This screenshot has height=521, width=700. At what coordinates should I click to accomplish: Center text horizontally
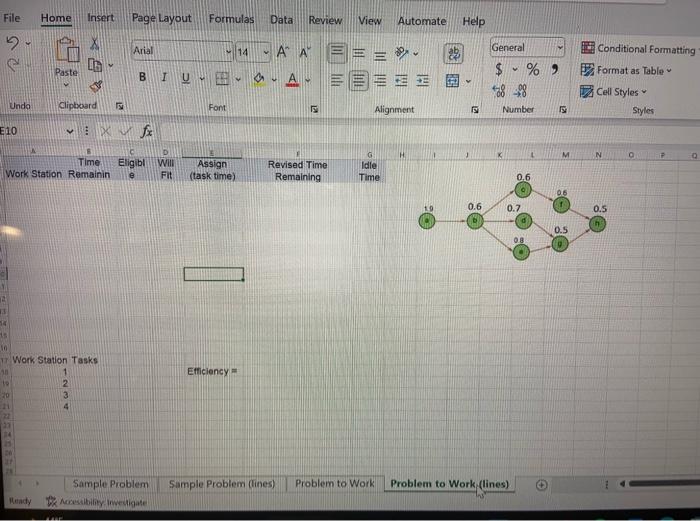(x=358, y=81)
